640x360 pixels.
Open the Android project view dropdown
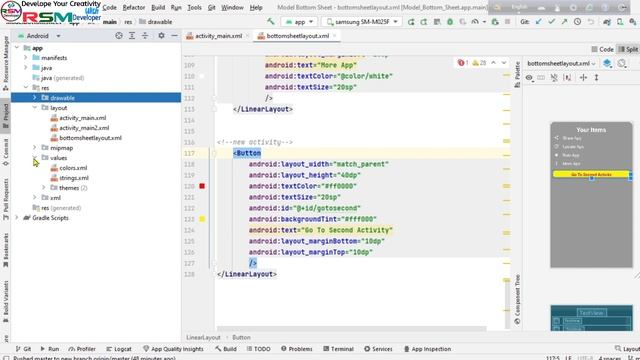pyautogui.click(x=39, y=36)
